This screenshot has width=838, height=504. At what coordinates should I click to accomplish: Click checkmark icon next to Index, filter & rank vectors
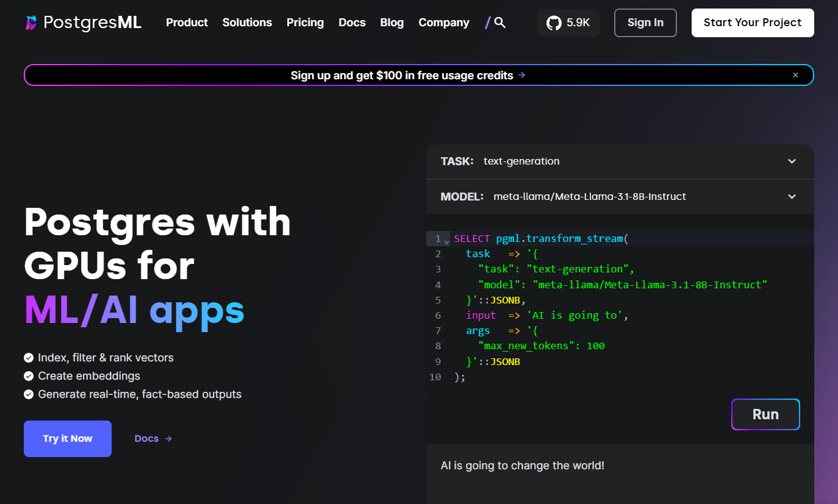[29, 358]
